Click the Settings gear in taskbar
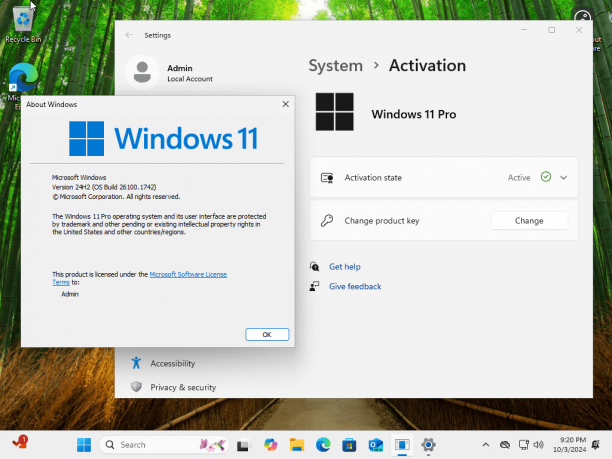Screen dimensions: 612x459 click(x=428, y=445)
